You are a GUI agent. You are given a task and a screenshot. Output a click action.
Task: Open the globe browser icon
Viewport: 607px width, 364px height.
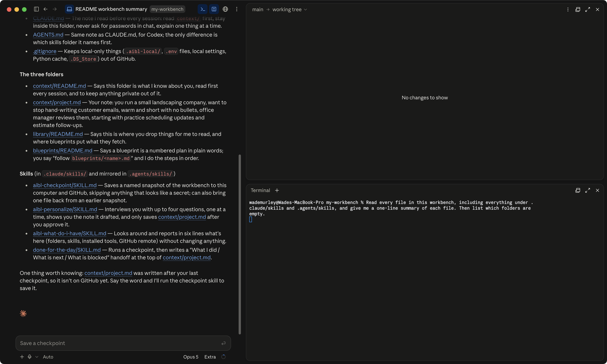coord(225,9)
